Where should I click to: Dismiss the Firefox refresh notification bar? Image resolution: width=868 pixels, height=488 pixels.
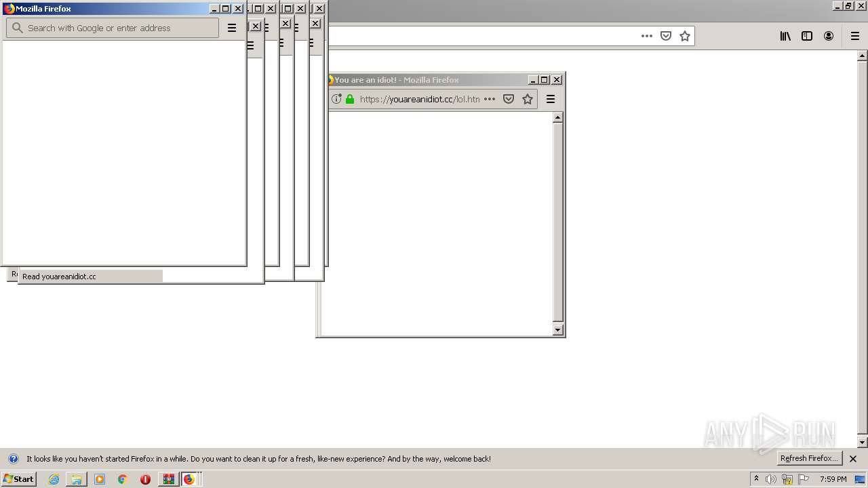(853, 459)
